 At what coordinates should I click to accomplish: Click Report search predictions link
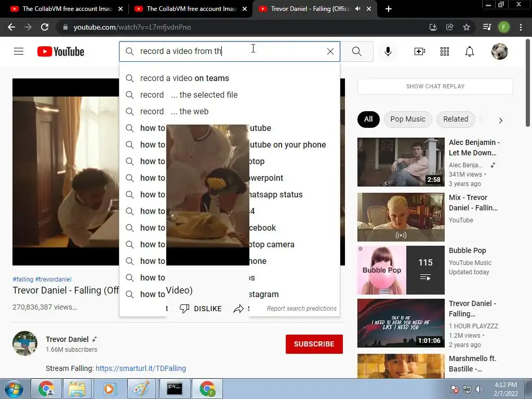301,309
